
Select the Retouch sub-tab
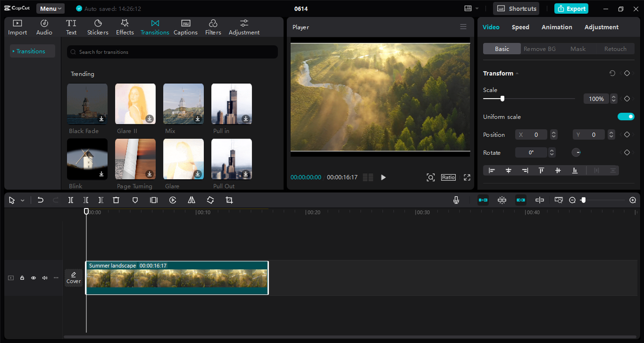[x=615, y=49]
